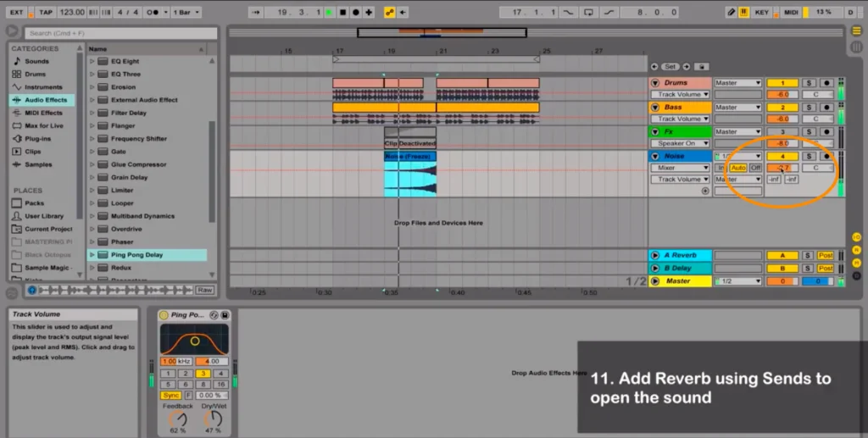Toggle the Computer MIDI Keyboard button

pos(743,12)
